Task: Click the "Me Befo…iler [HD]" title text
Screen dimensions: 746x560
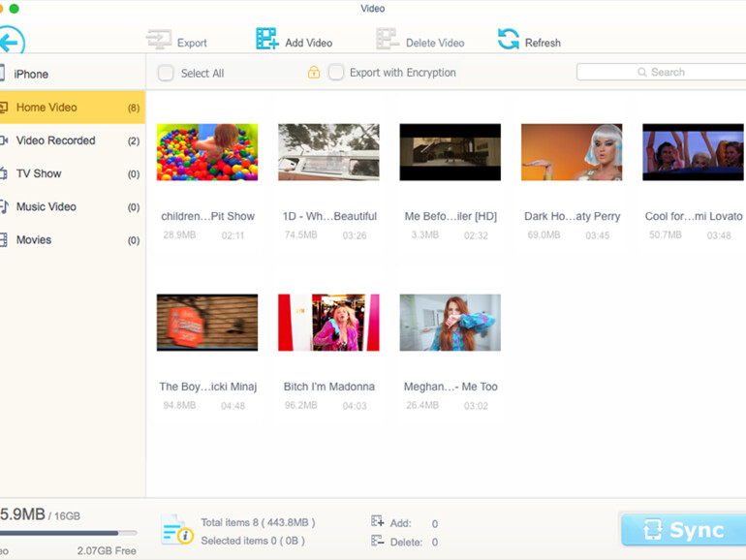Action: click(451, 216)
